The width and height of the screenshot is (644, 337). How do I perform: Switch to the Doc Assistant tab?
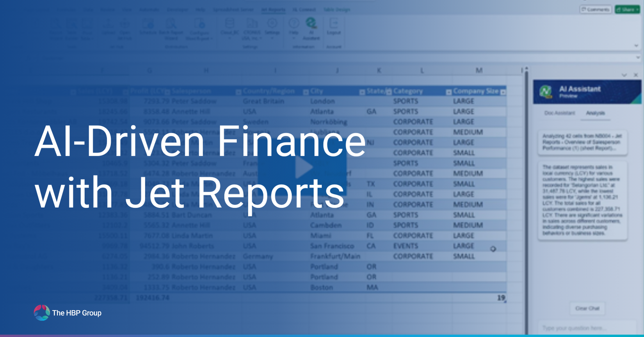[559, 113]
